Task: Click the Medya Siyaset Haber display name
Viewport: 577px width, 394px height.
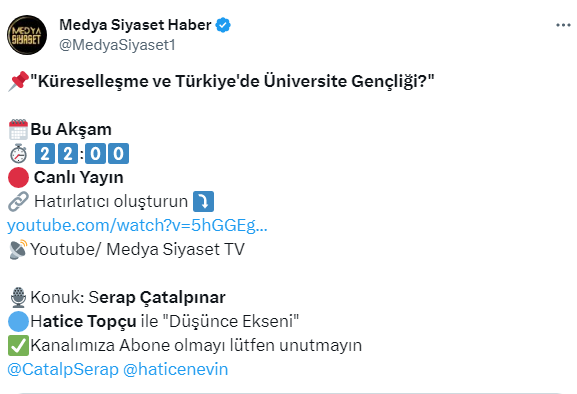Action: (135, 25)
